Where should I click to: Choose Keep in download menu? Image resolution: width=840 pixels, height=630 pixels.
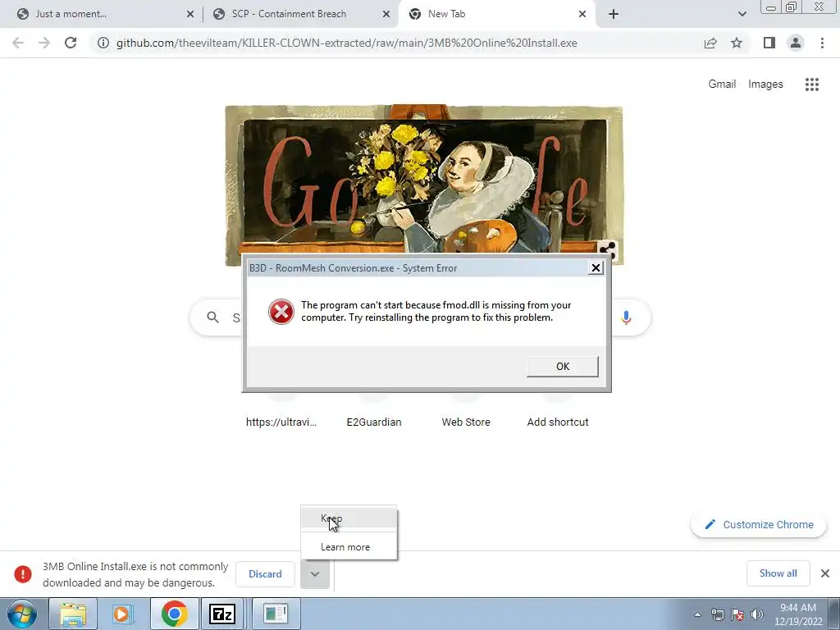click(349, 518)
